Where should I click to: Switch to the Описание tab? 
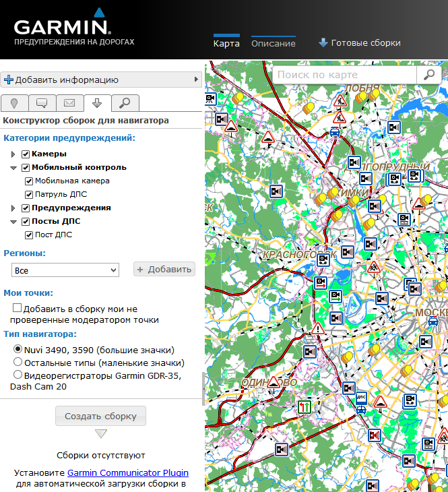(x=273, y=43)
